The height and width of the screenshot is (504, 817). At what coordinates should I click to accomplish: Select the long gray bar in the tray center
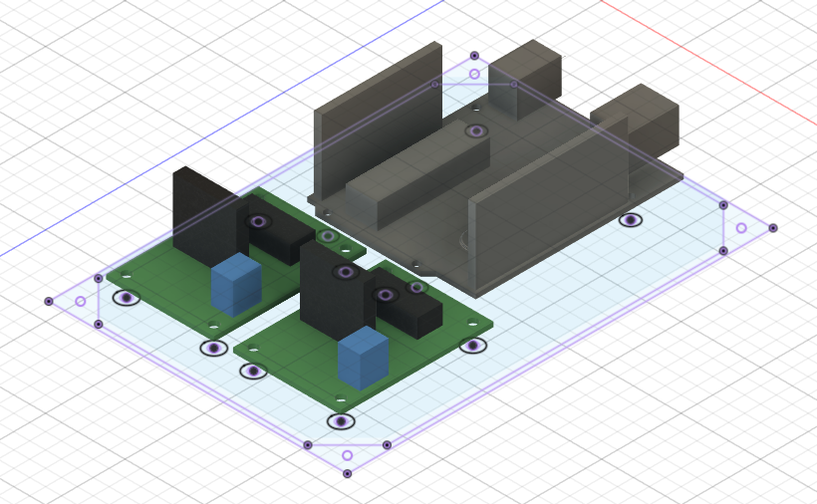417,174
